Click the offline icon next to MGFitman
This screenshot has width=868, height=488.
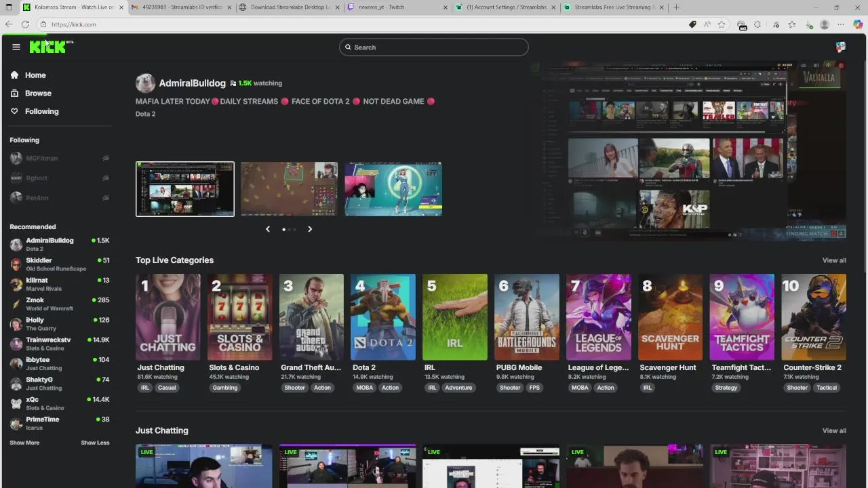pyautogui.click(x=106, y=158)
